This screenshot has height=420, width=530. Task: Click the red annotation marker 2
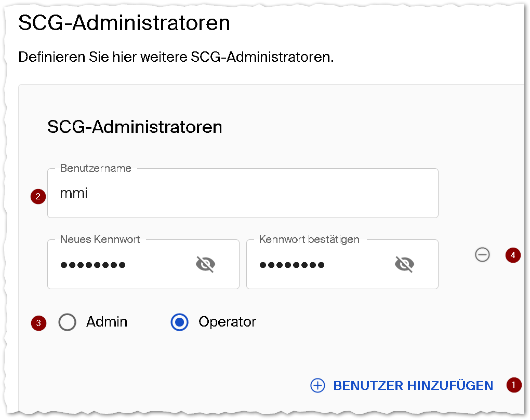[38, 196]
